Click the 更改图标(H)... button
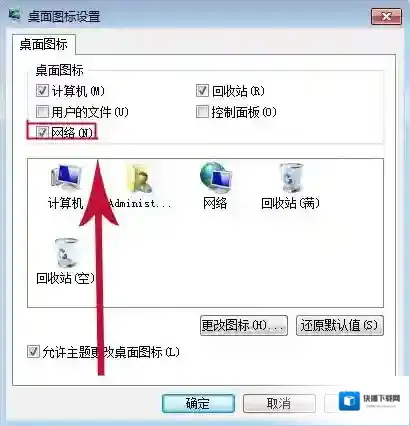This screenshot has height=426, width=410. pos(244,325)
